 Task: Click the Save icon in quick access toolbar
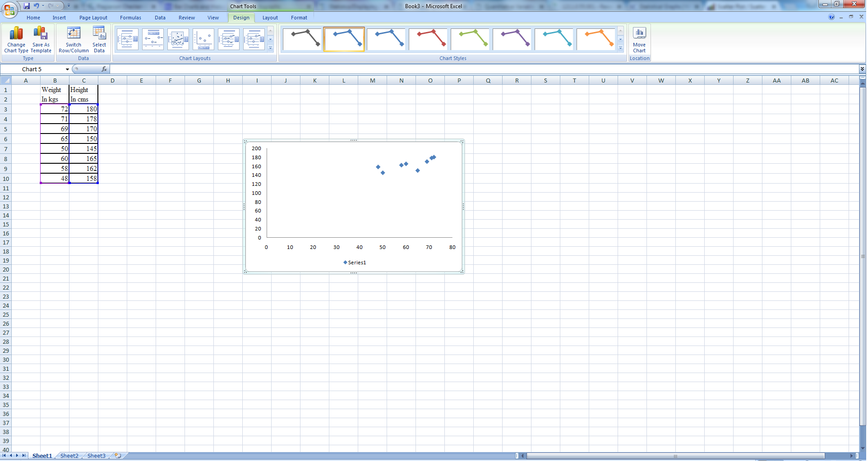27,6
